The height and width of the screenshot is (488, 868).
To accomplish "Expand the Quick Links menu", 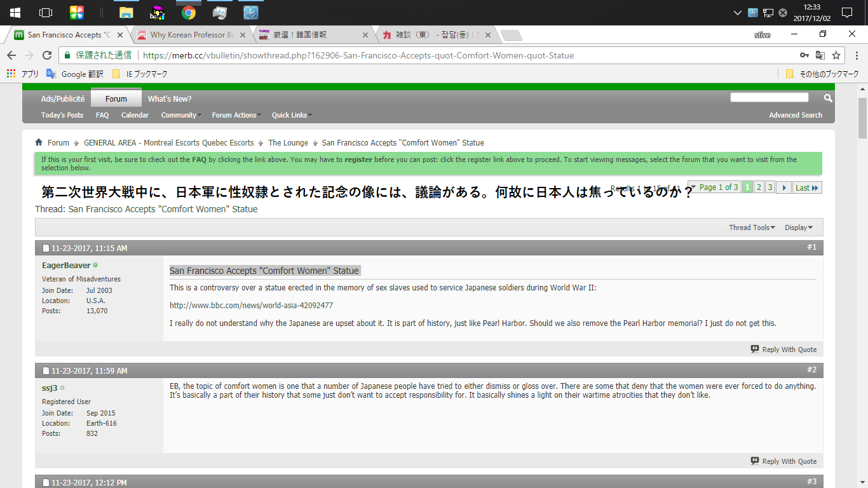I will (x=291, y=115).
